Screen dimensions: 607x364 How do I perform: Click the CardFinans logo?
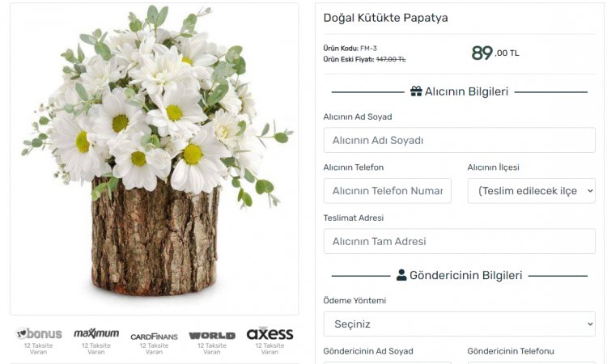pos(154,336)
